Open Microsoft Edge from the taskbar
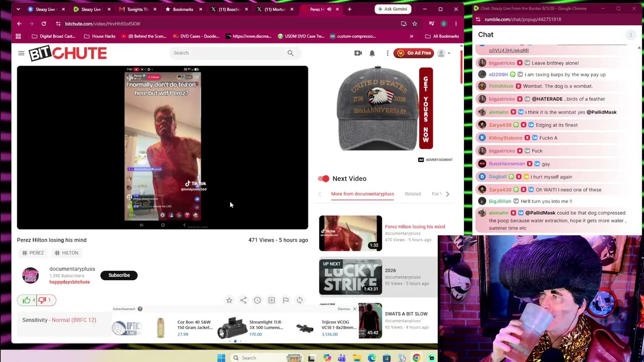 [372, 357]
